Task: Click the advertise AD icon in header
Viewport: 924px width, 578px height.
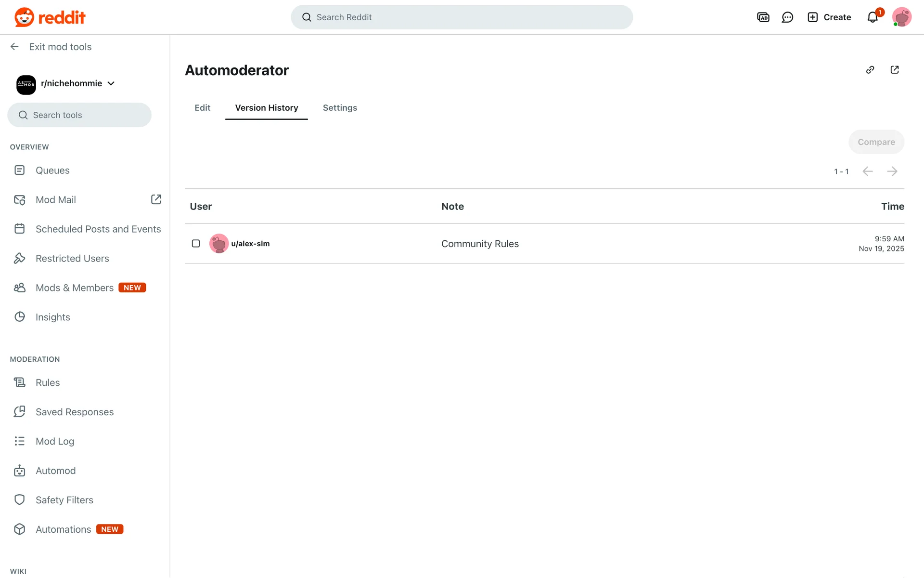Action: tap(763, 17)
